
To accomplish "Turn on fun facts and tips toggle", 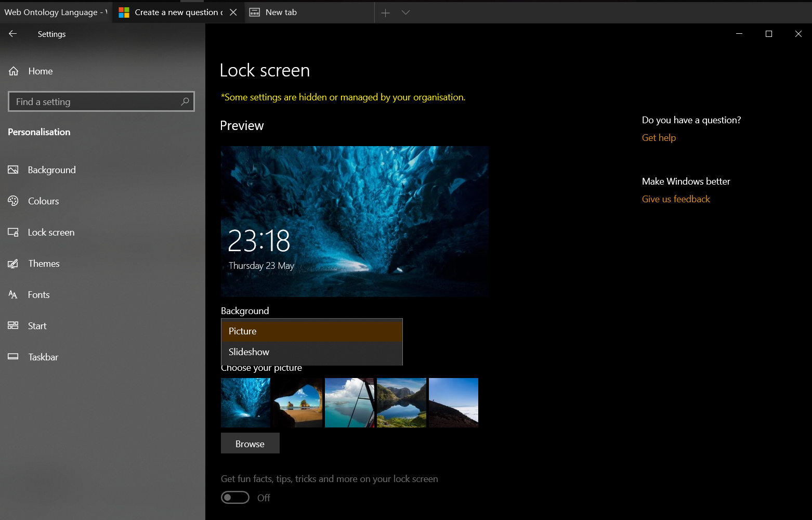I will coord(235,497).
